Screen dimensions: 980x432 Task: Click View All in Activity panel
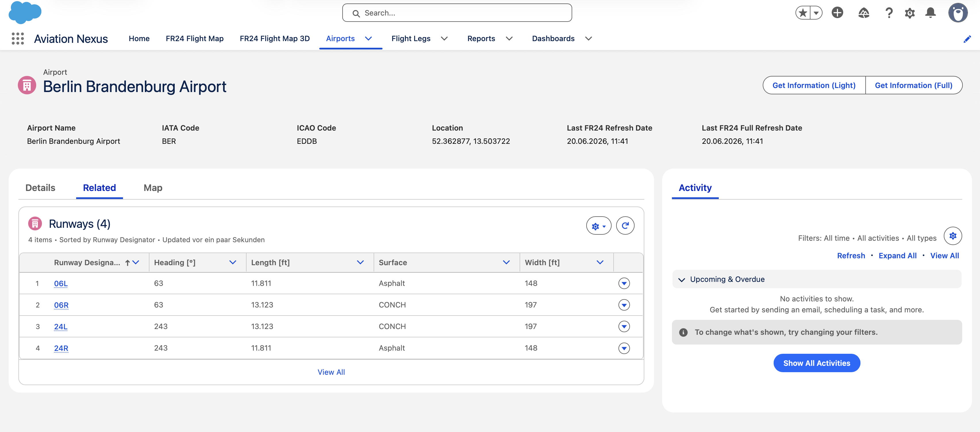click(944, 256)
